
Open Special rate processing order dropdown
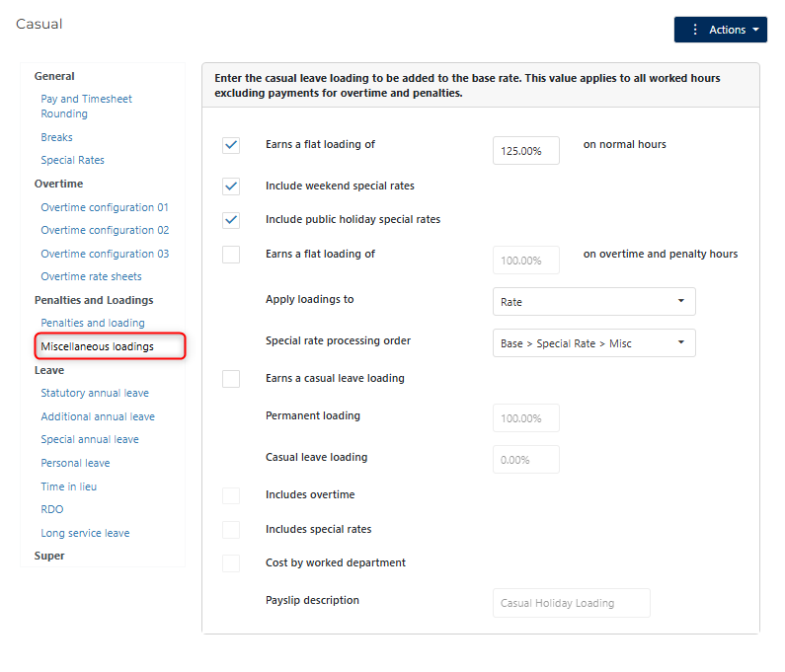point(593,343)
